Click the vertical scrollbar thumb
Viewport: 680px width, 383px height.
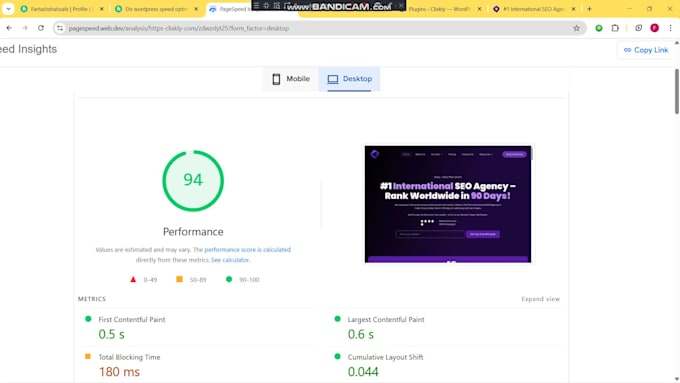pos(677,91)
